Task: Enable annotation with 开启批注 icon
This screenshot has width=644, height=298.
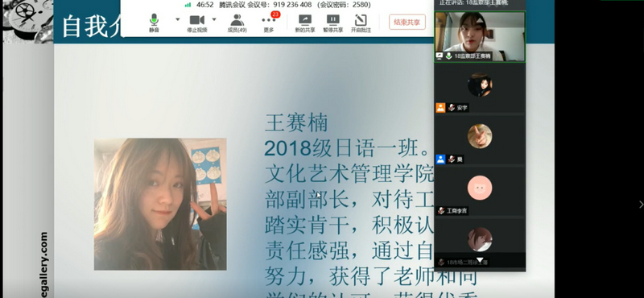Action: (x=361, y=19)
